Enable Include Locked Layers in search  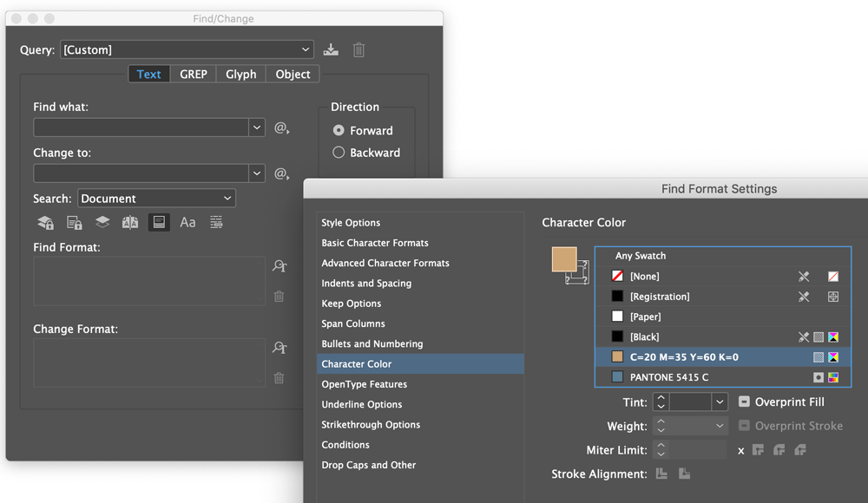coord(45,222)
